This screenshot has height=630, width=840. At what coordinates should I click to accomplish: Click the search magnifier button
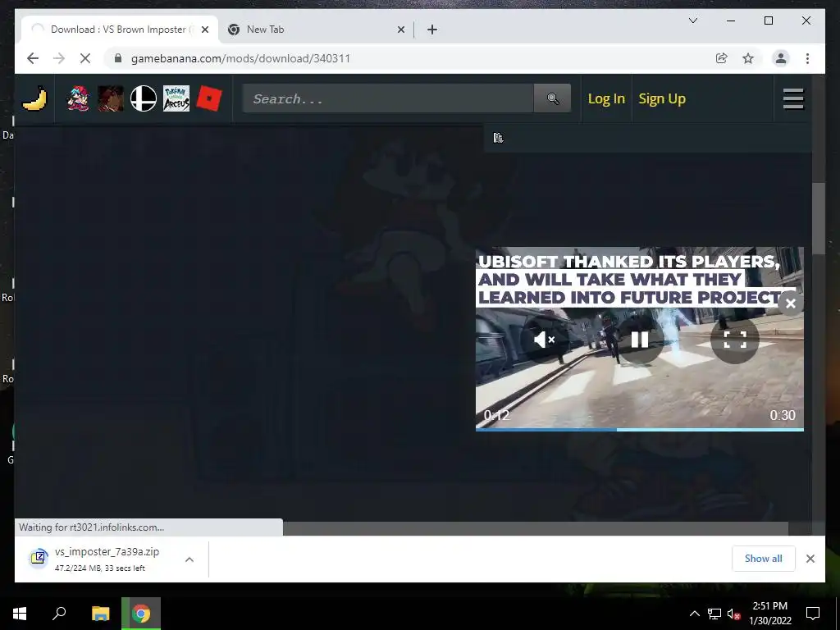click(552, 98)
